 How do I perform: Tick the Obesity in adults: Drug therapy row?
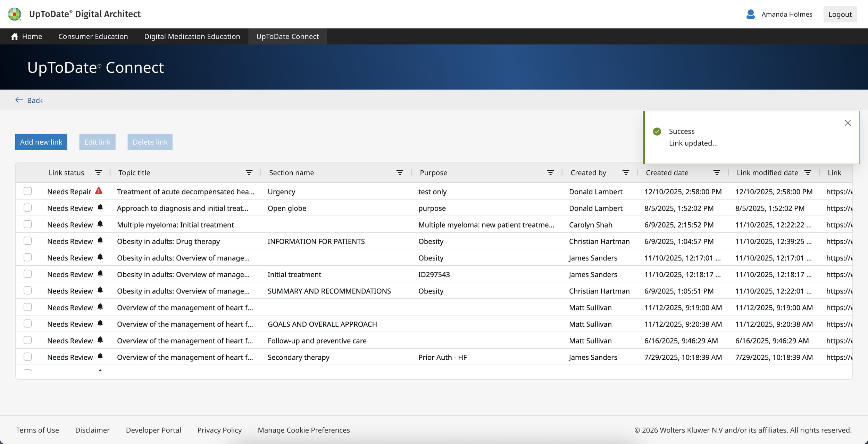tap(28, 241)
